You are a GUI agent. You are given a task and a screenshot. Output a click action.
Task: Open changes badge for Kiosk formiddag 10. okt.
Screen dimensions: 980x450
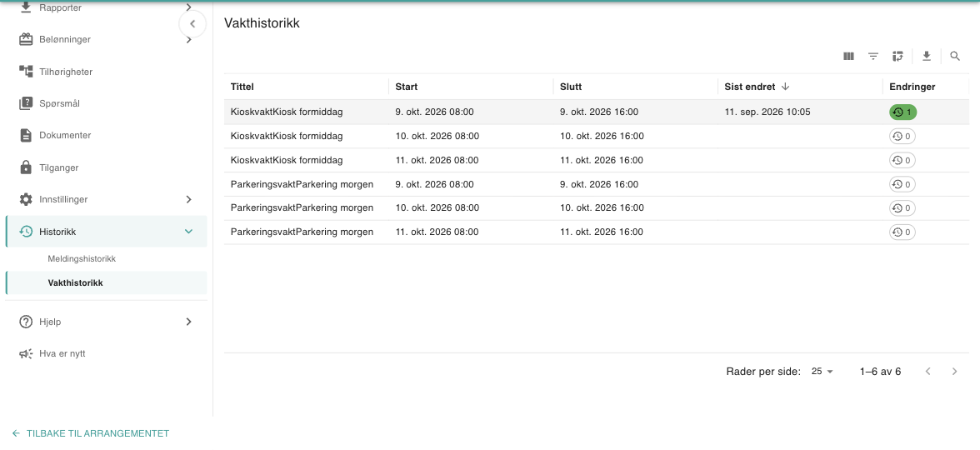point(902,137)
